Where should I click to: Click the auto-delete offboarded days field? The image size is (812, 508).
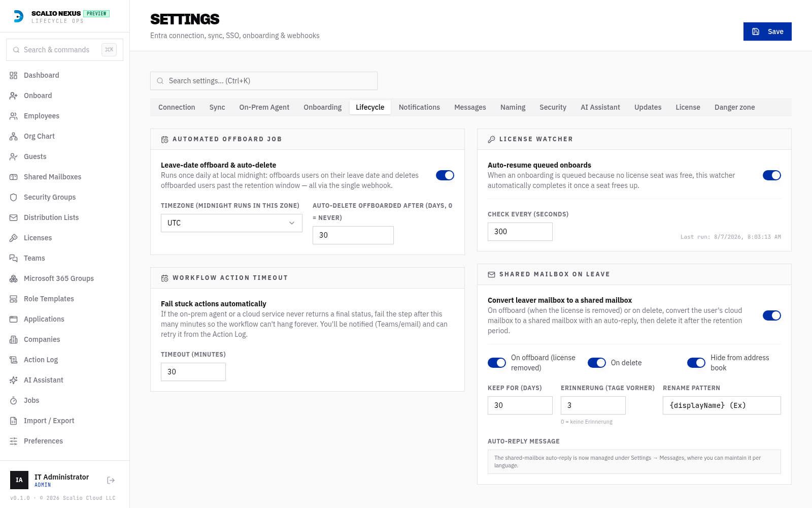point(353,235)
